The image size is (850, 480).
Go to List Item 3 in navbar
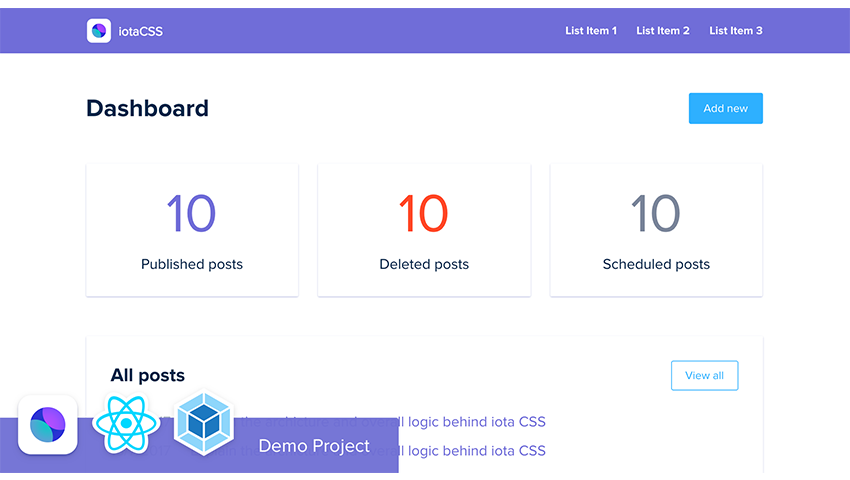(x=736, y=31)
